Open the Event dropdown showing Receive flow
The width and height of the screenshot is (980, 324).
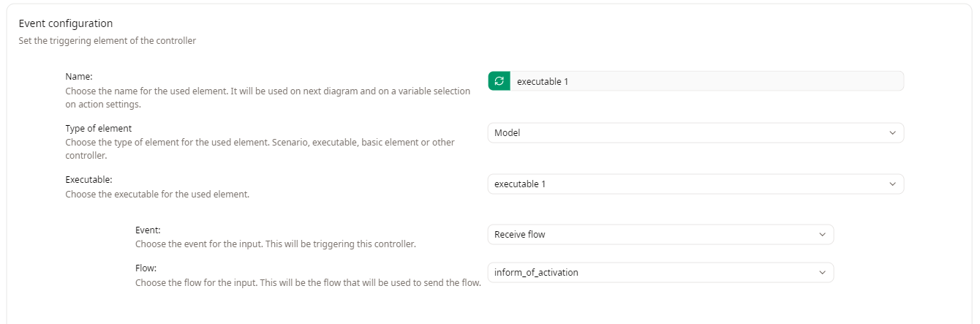(x=660, y=234)
